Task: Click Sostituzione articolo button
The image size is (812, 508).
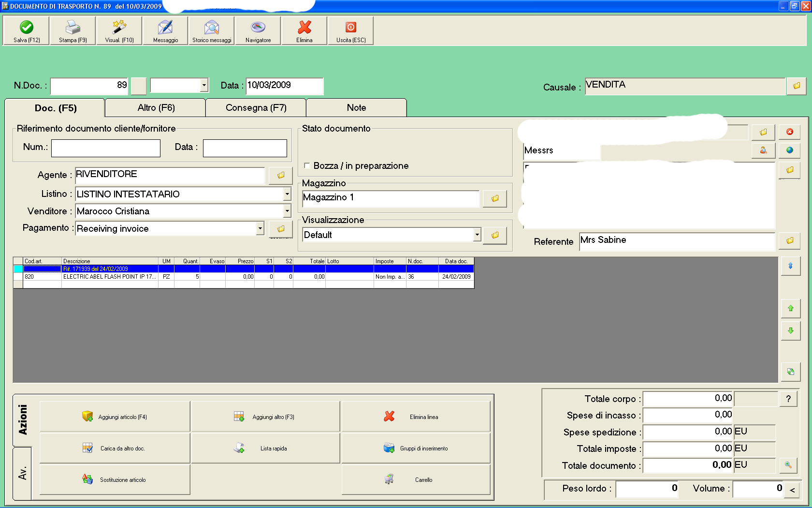Action: (115, 479)
